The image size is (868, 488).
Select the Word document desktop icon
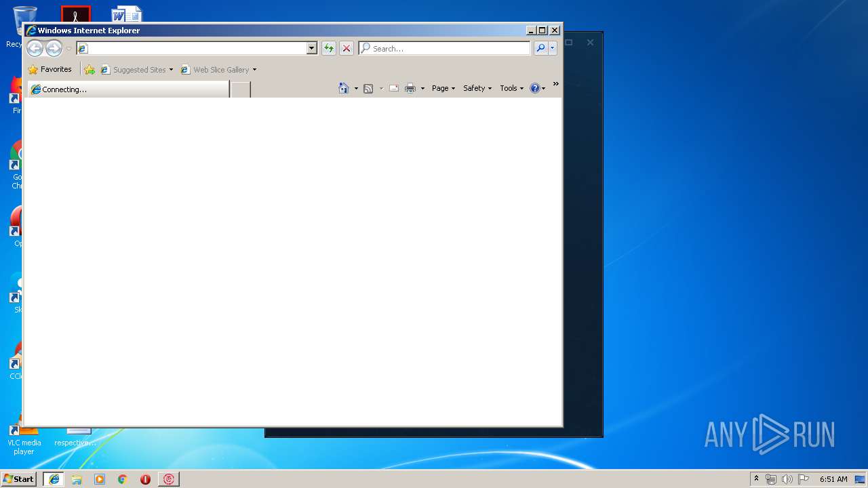tap(127, 14)
